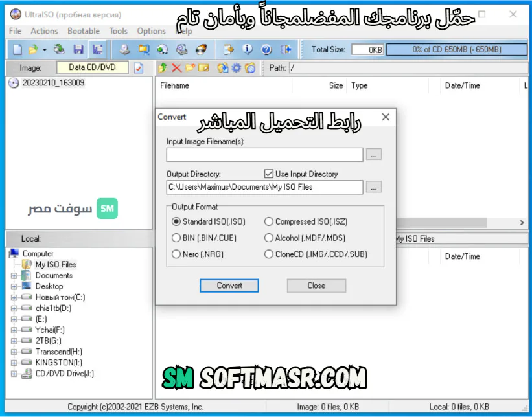Expand the KINGSTON(I:) drive node
This screenshot has height=417, width=532.
(14, 363)
